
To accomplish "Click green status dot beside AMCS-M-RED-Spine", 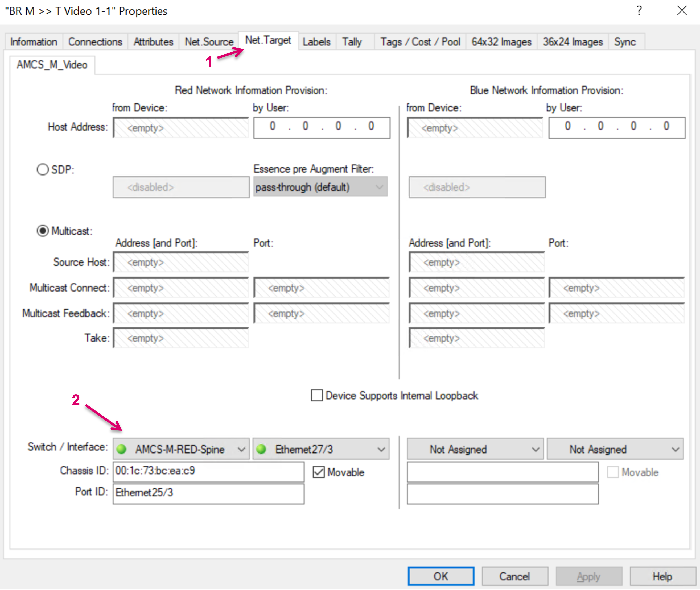I will pyautogui.click(x=121, y=449).
